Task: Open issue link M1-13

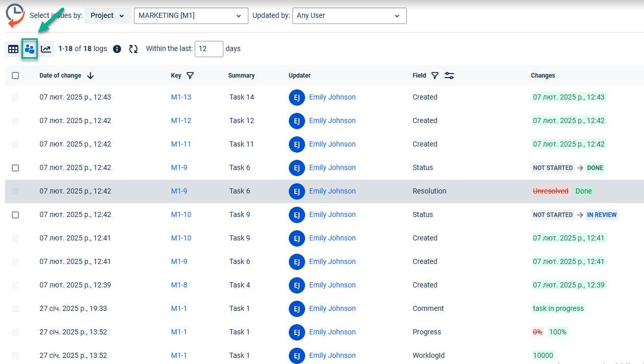Action: [181, 97]
